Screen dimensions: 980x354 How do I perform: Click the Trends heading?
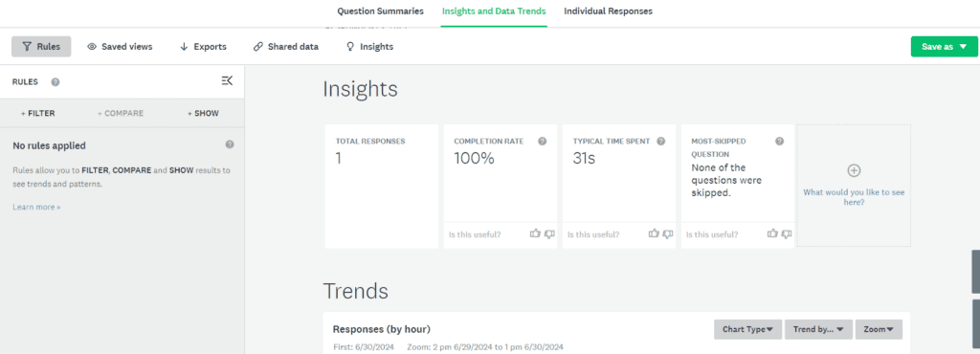356,291
